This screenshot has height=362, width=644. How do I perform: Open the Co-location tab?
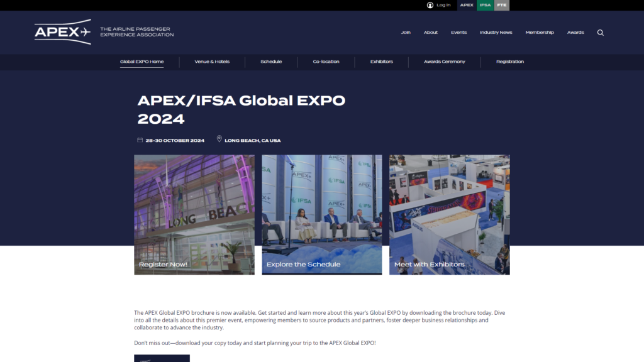326,62
